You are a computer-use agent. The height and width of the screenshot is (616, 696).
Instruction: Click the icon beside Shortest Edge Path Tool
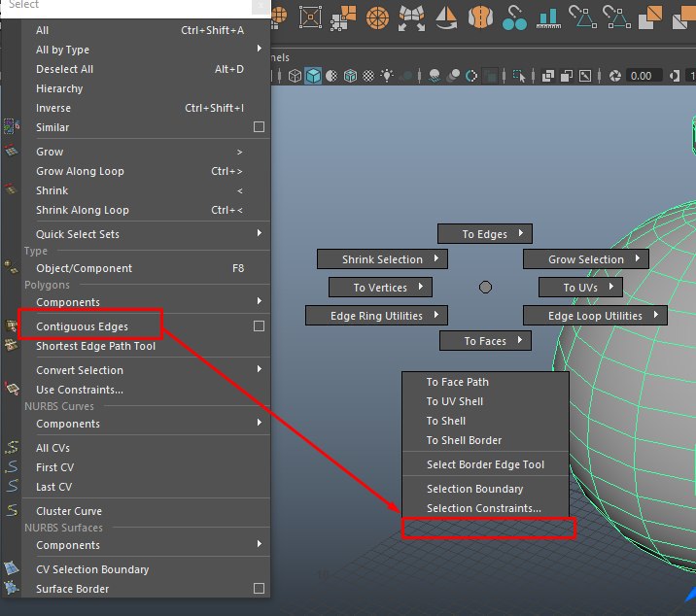[11, 345]
